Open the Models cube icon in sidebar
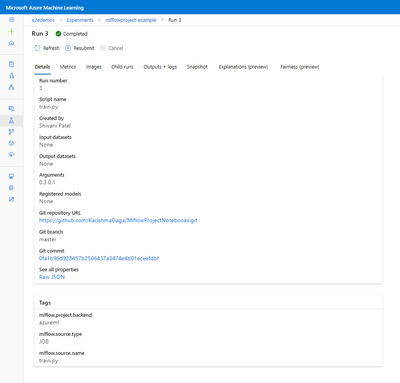This screenshot has width=400, height=383. coord(12,143)
